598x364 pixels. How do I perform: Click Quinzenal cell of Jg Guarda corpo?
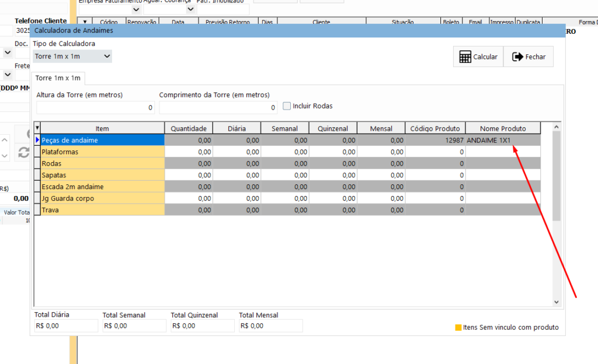tap(333, 198)
